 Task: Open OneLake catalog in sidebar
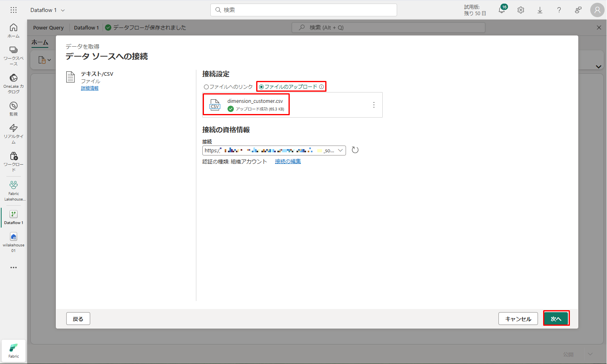click(x=14, y=83)
